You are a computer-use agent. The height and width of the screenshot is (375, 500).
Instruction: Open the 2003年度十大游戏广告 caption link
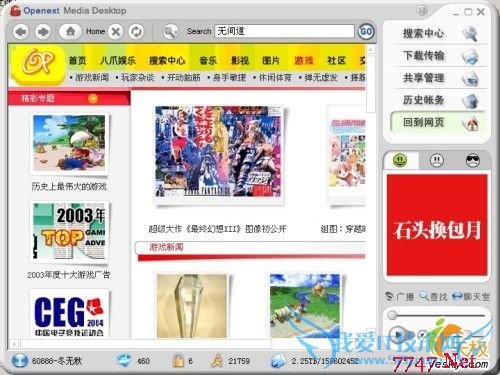pos(69,275)
